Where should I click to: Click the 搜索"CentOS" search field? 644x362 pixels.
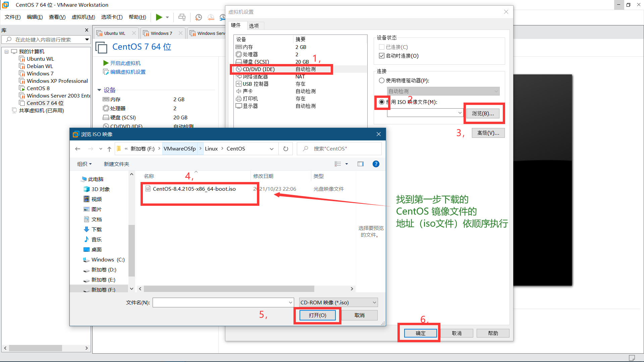coord(339,149)
